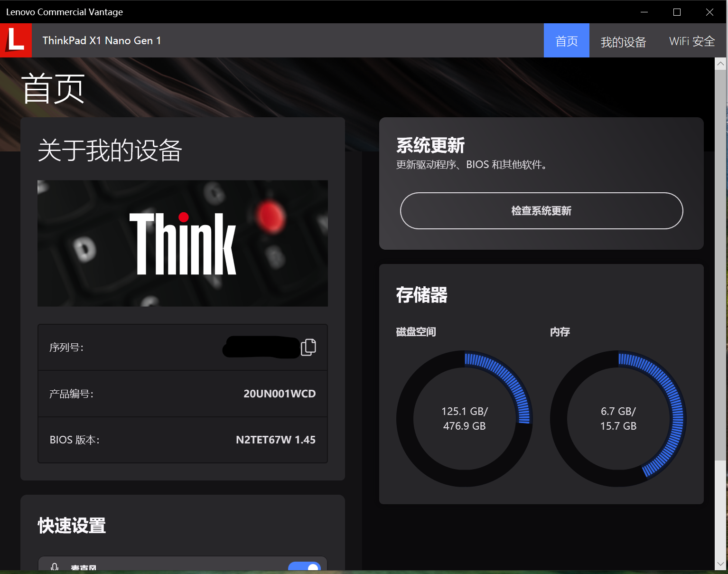Select product number 20UN001WCD
Image resolution: width=728 pixels, height=574 pixels.
(x=280, y=394)
